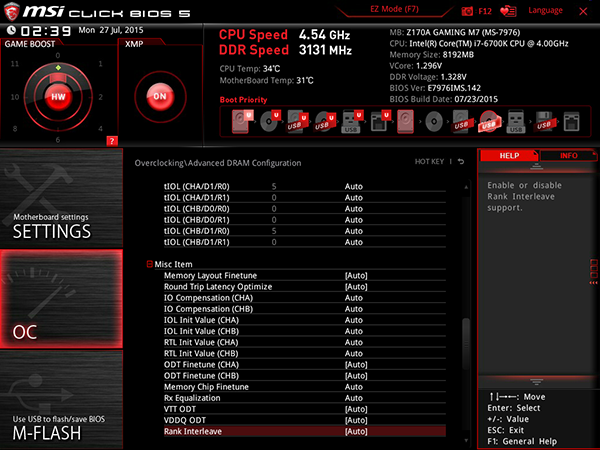
Task: Select the highlighted legacy USB CD/DVD boot icon
Action: (x=489, y=122)
